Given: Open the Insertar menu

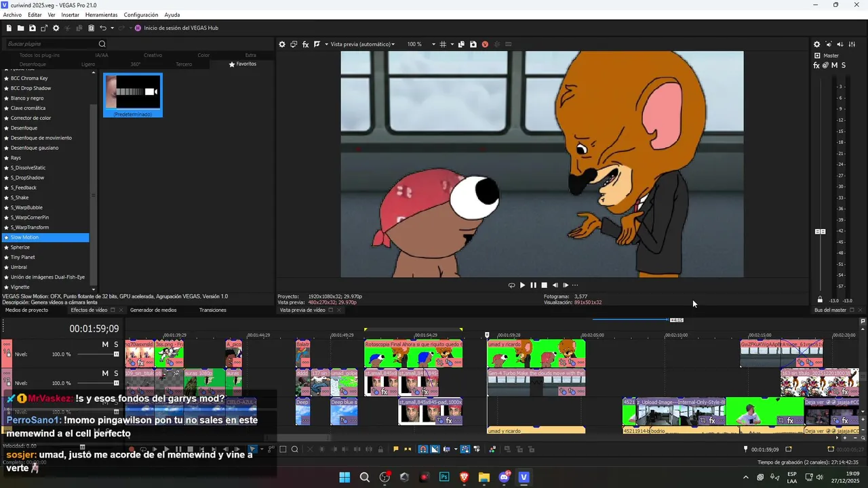Looking at the screenshot, I should (71, 15).
